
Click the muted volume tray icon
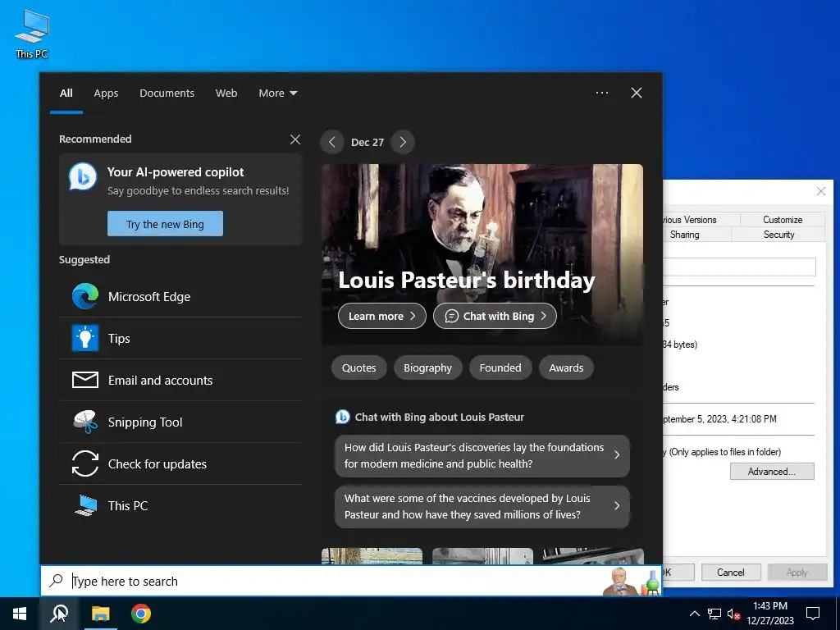point(733,614)
